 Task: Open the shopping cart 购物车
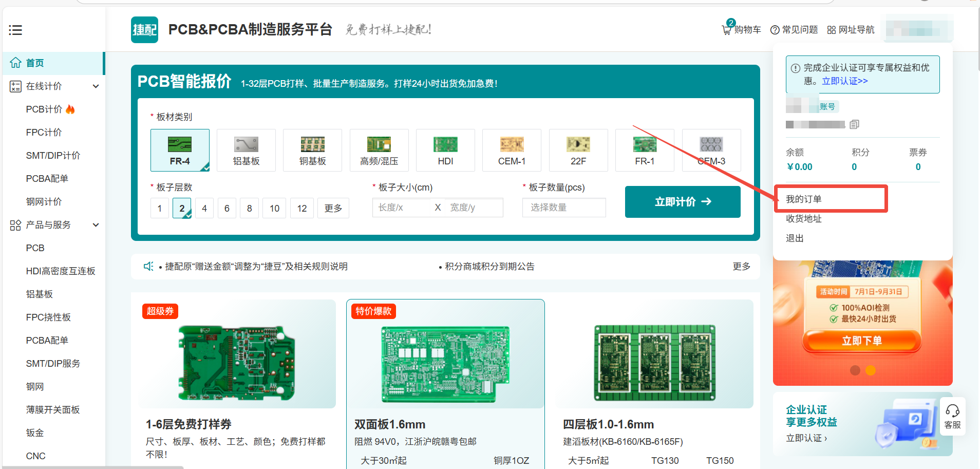coord(741,30)
